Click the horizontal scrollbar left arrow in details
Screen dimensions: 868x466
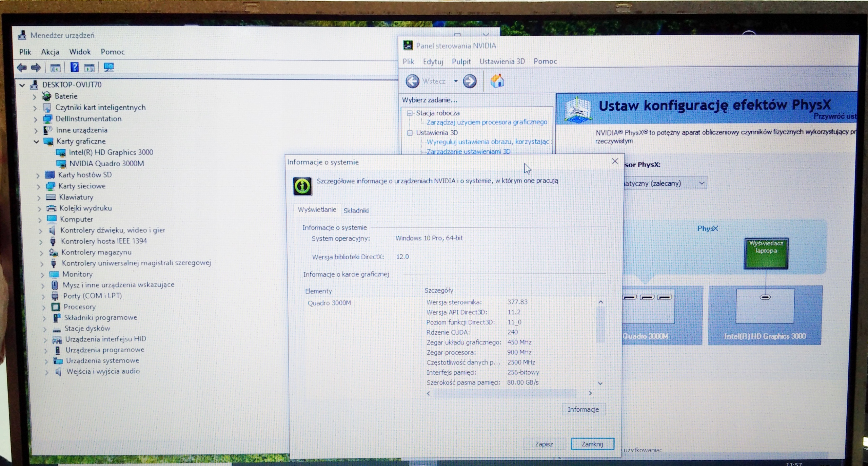click(429, 393)
